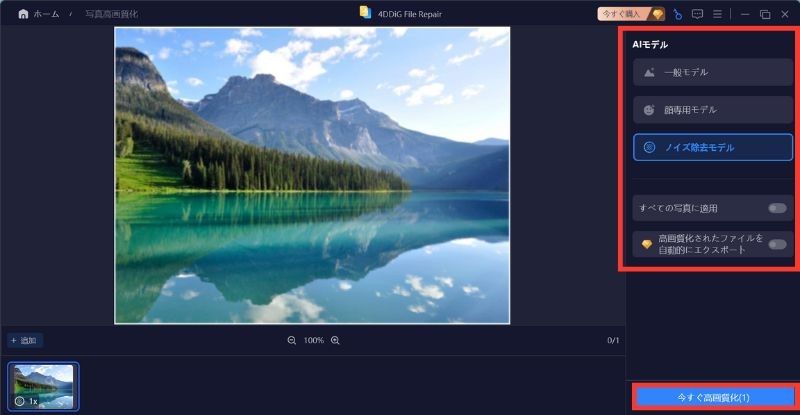Image resolution: width=800 pixels, height=415 pixels.
Task: Click the 4DDiG File Repair app logo
Action: 365,13
